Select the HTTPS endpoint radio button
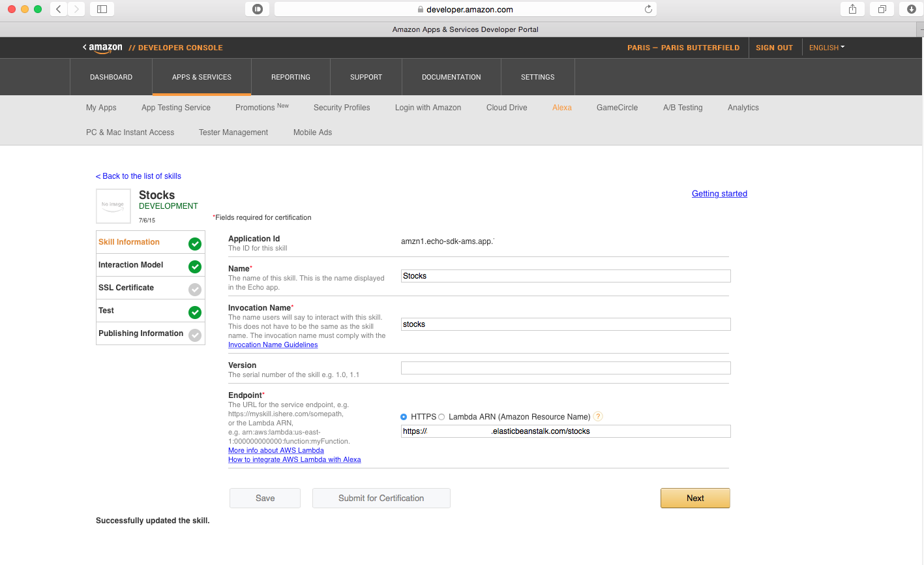Screen dimensions: 924x565 click(x=404, y=417)
